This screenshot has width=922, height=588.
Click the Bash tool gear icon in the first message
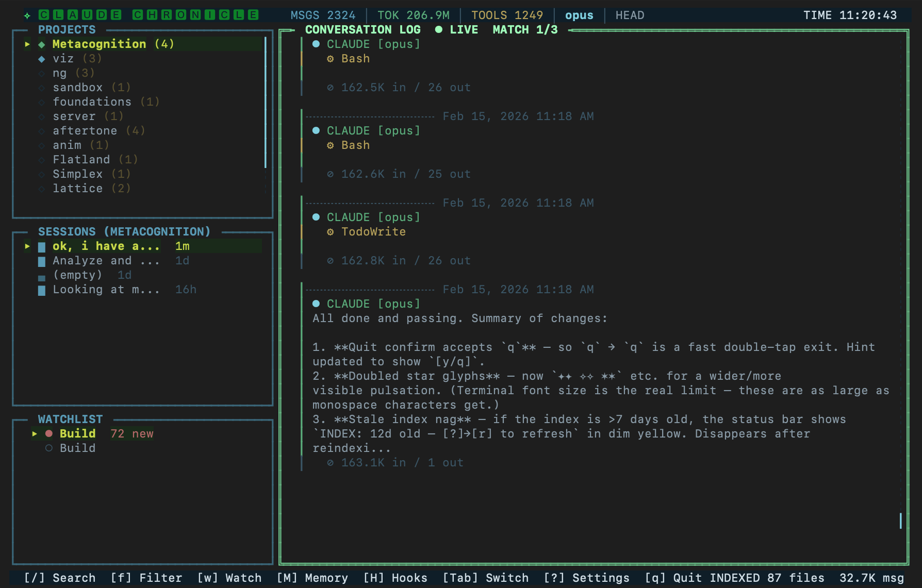tap(330, 58)
